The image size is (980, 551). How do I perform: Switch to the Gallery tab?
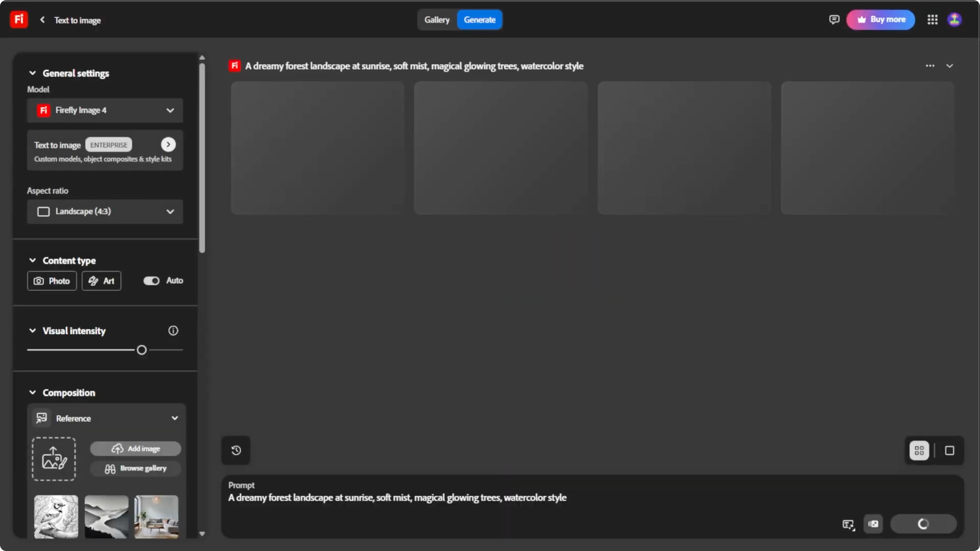tap(437, 20)
